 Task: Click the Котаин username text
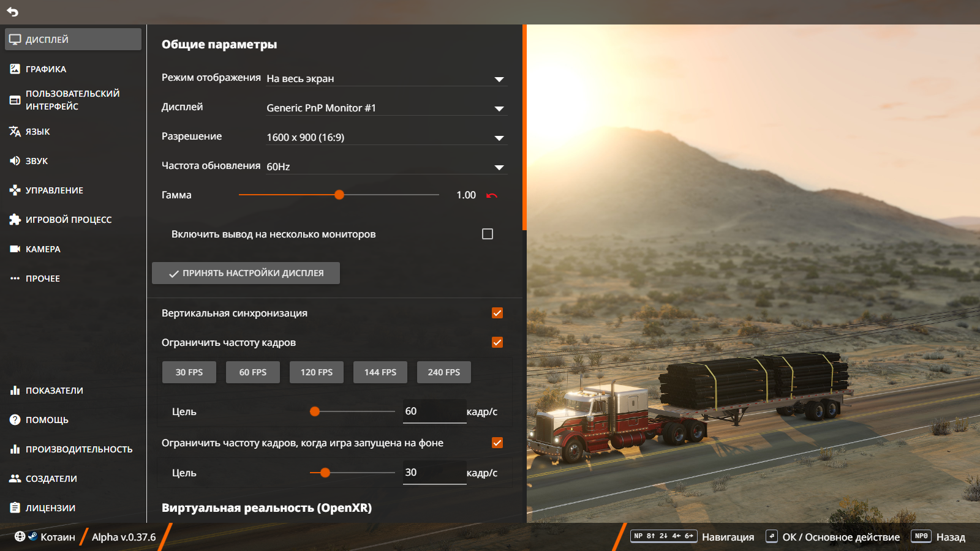pos(58,537)
